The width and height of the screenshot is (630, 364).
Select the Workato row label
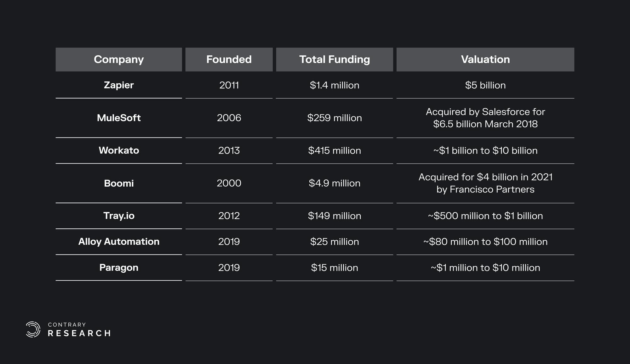[x=119, y=150]
